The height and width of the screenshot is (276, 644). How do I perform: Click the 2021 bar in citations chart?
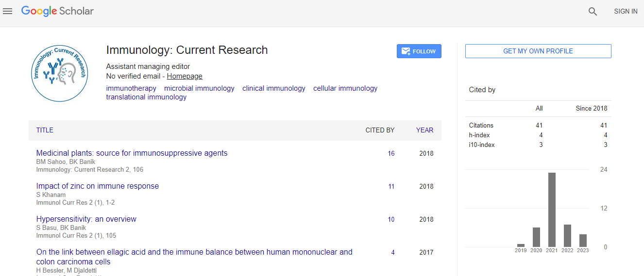coord(552,210)
